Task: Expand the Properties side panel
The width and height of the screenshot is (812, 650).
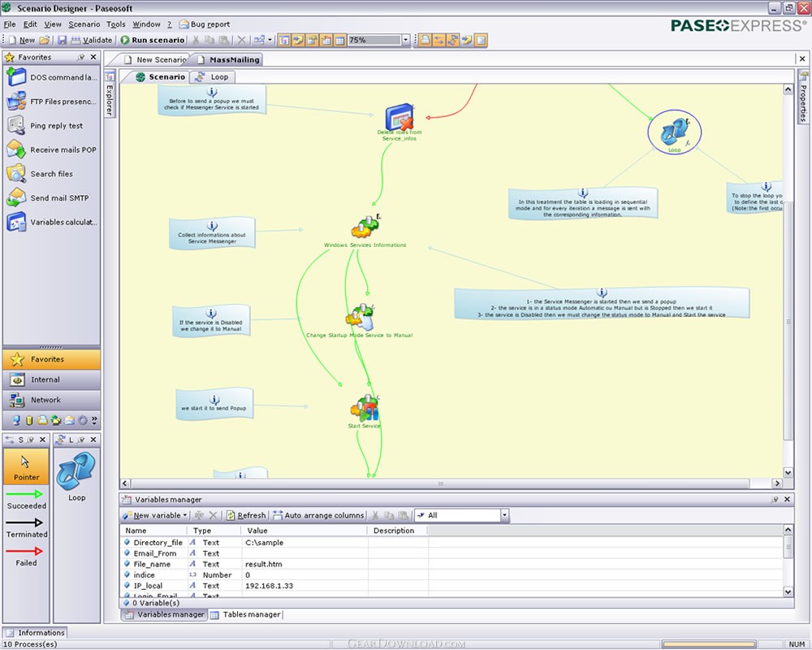Action: pos(803,97)
